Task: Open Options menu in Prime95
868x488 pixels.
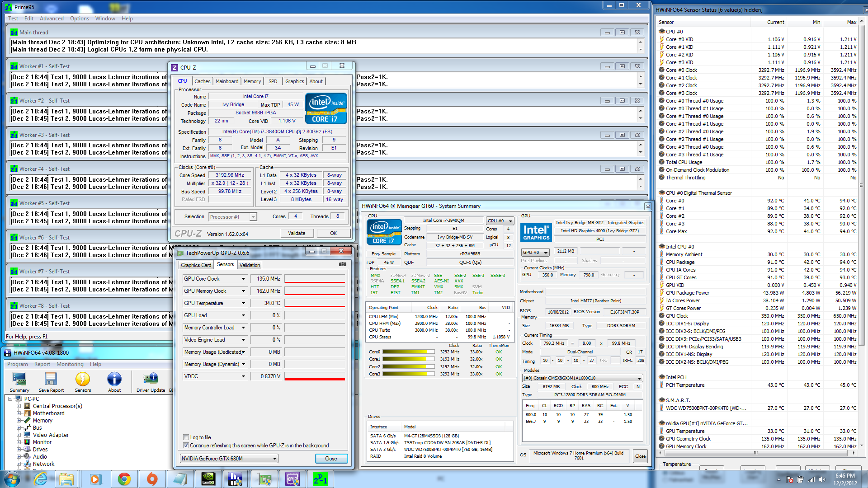Action: (80, 19)
